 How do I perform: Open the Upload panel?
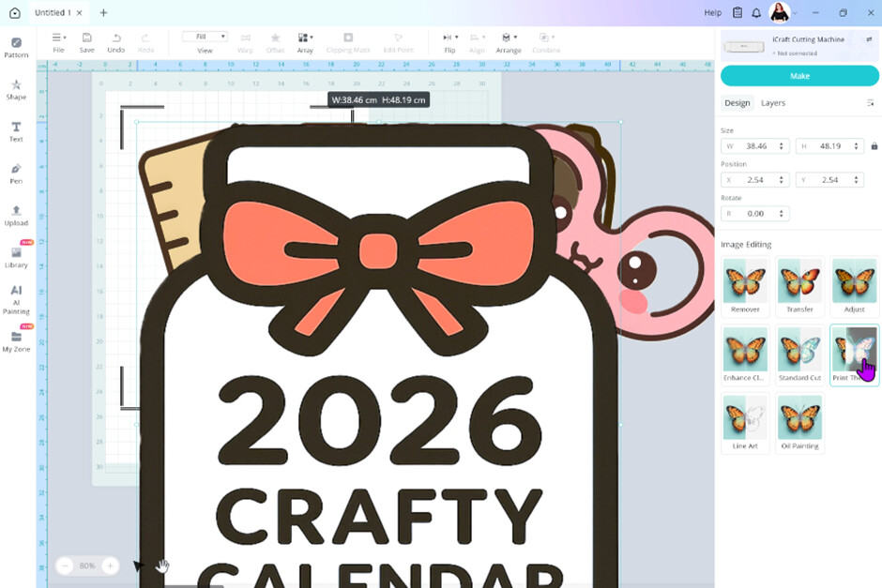coord(16,216)
